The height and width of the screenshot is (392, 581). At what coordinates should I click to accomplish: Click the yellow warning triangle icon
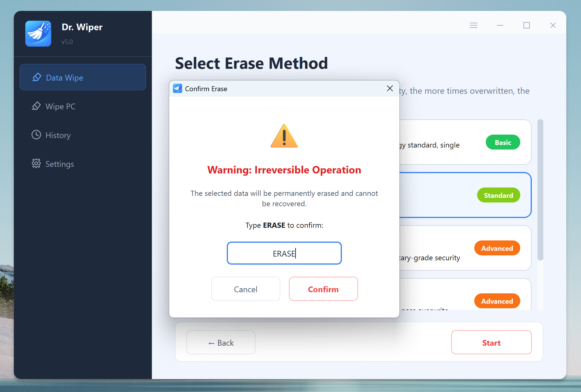coord(284,136)
